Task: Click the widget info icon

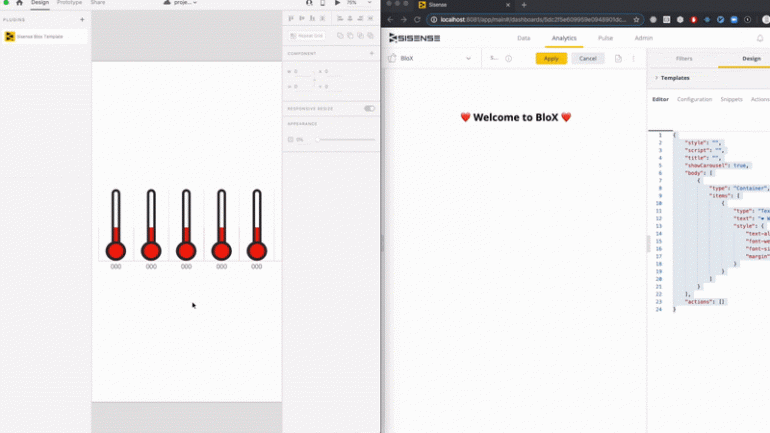Action: 508,59
